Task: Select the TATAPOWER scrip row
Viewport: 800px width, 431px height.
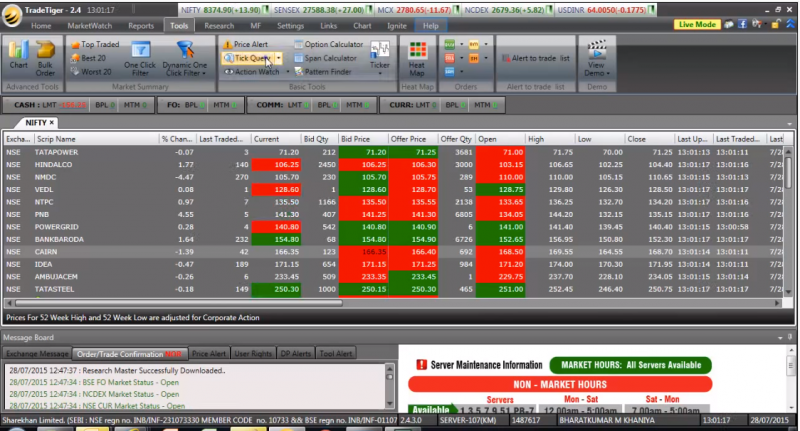Action: tap(393, 152)
